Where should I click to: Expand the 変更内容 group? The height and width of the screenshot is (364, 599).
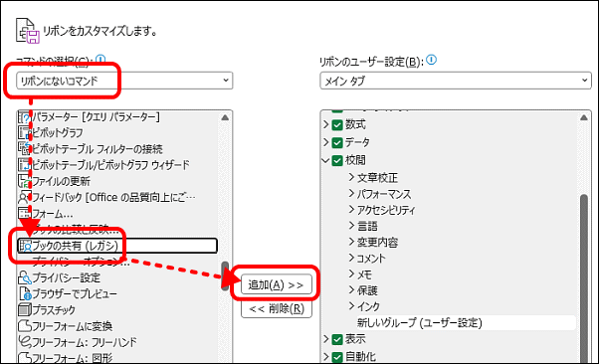click(351, 242)
